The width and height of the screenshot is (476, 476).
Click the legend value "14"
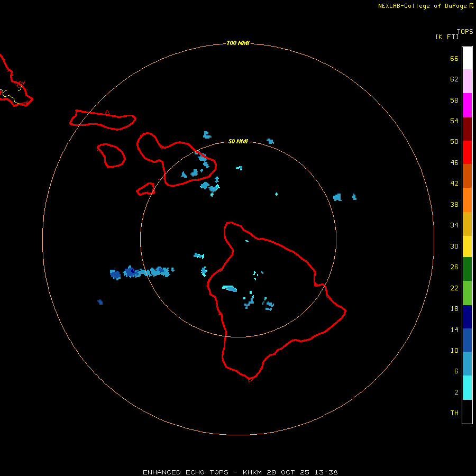click(454, 329)
